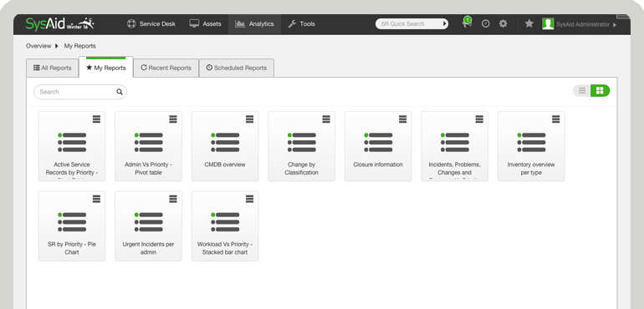Screen dimensions: 644x309
Task: Expand the SysAid Administrator user menu arrow
Action: pyautogui.click(x=615, y=24)
